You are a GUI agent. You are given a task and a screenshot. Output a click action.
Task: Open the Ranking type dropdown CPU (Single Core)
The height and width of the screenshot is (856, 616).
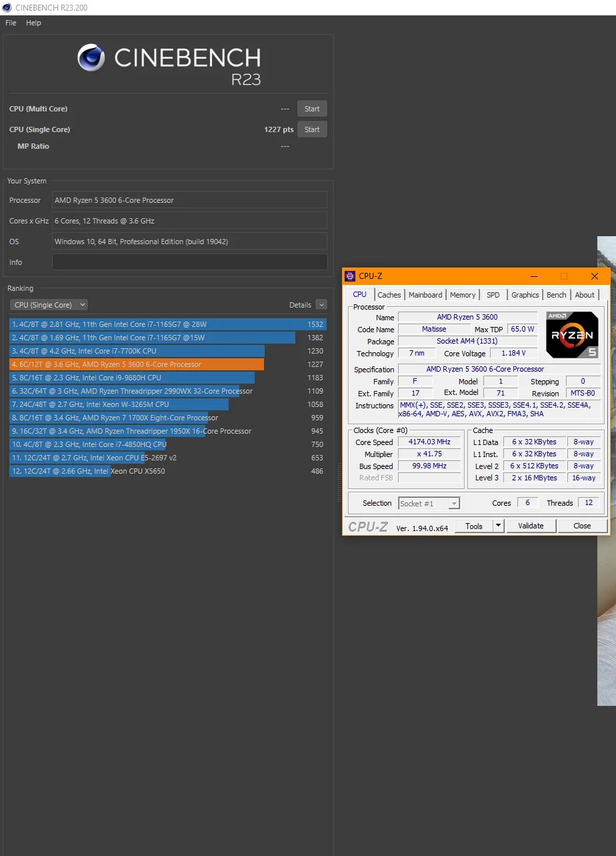[x=49, y=305]
